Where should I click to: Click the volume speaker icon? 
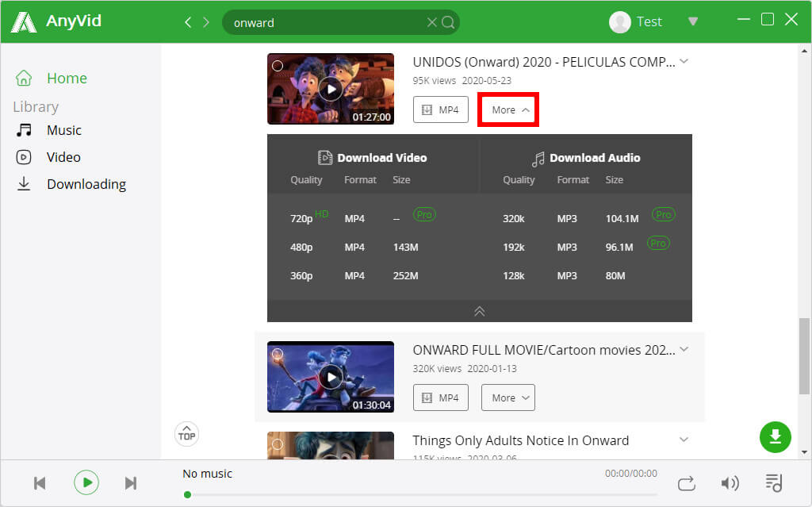point(730,483)
